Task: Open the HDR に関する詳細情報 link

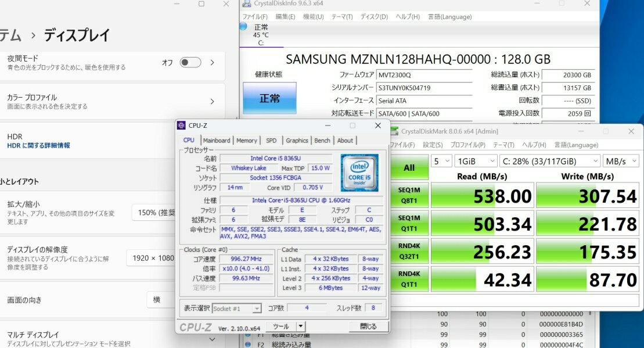Action: [38, 146]
